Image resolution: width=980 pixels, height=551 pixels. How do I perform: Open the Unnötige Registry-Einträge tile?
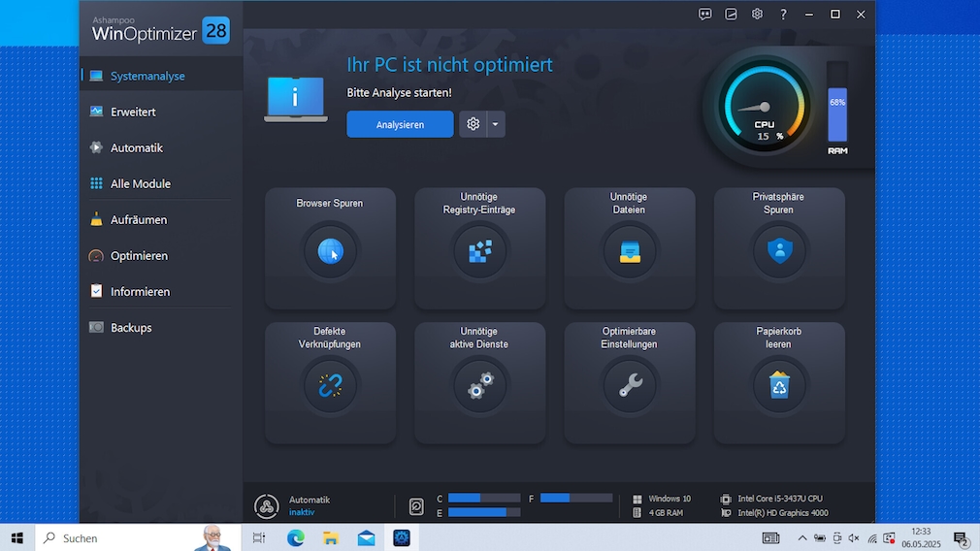tap(479, 250)
